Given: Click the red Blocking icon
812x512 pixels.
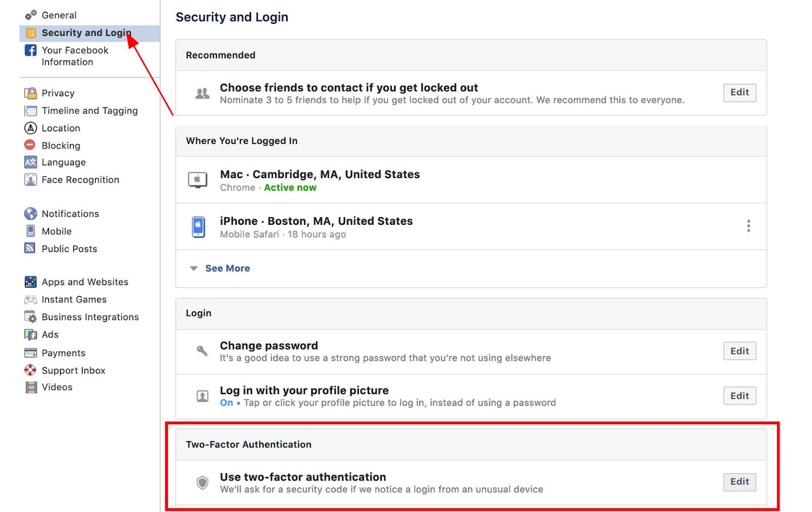Looking at the screenshot, I should (x=30, y=145).
